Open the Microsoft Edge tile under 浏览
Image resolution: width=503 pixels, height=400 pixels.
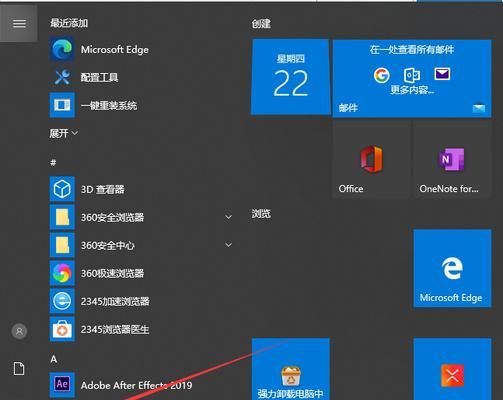click(452, 268)
